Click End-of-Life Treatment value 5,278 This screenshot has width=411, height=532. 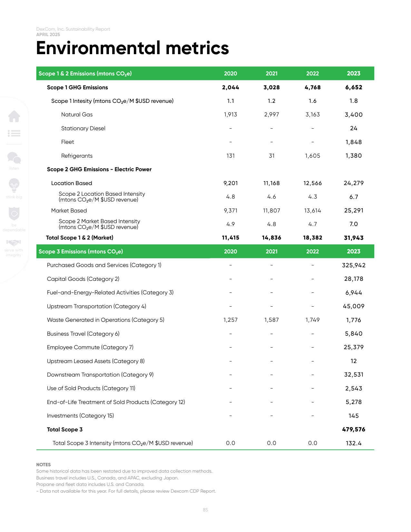354,402
